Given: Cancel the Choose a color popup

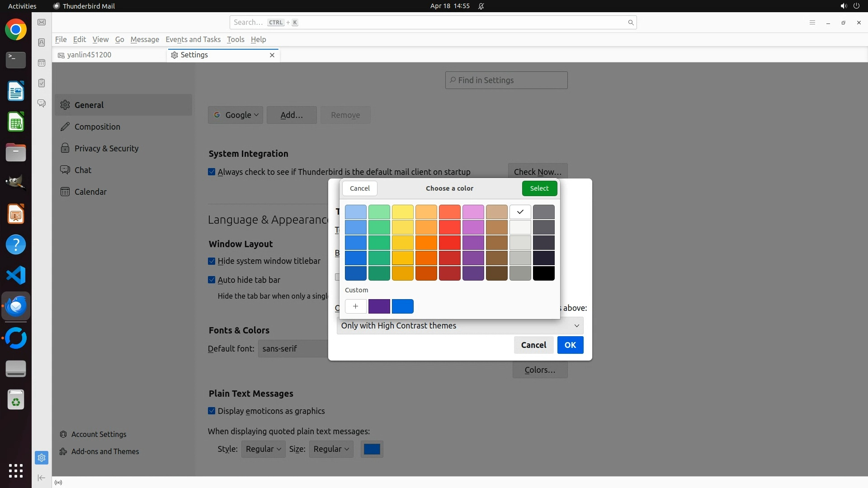Looking at the screenshot, I should (359, 188).
